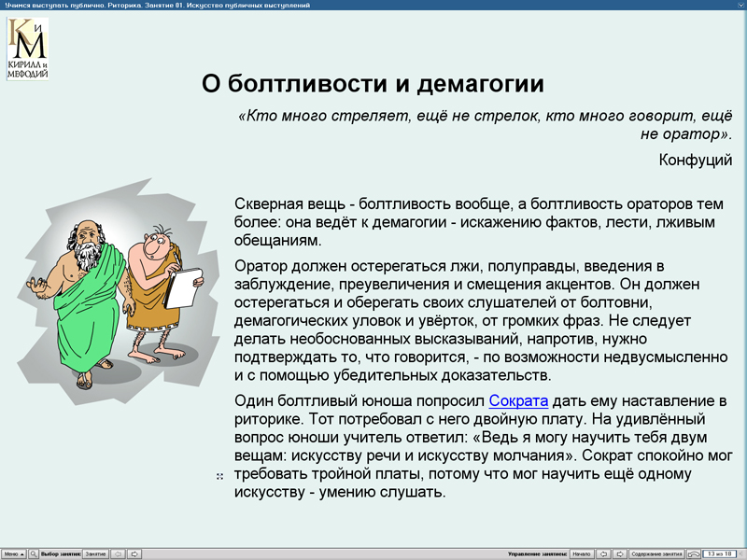The image size is (747, 560).
Task: Open Содержание занятия
Action: click(x=656, y=553)
